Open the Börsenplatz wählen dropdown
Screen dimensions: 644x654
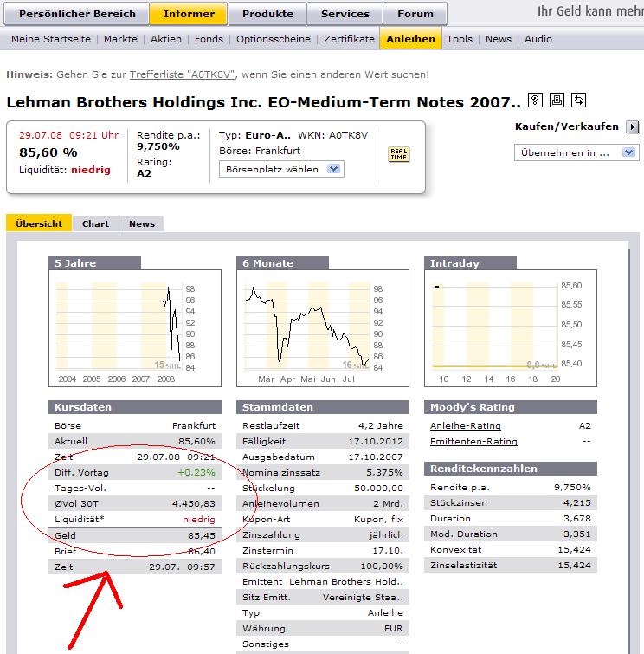click(281, 169)
